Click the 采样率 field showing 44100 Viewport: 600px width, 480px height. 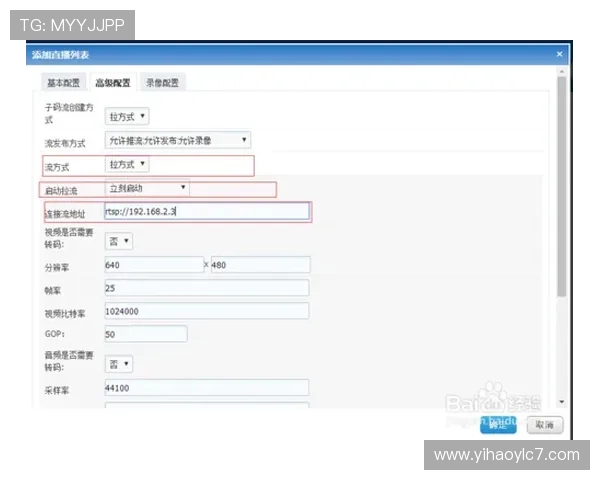(206, 387)
